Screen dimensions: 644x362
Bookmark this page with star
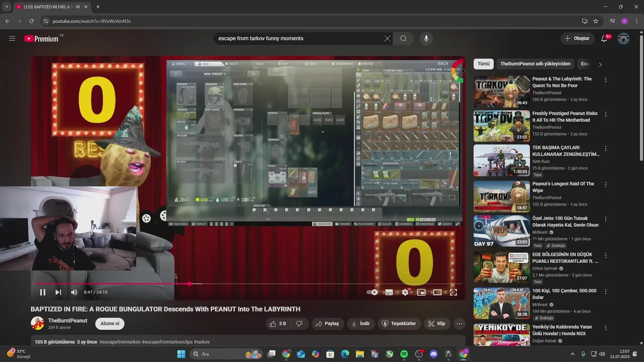tap(596, 21)
